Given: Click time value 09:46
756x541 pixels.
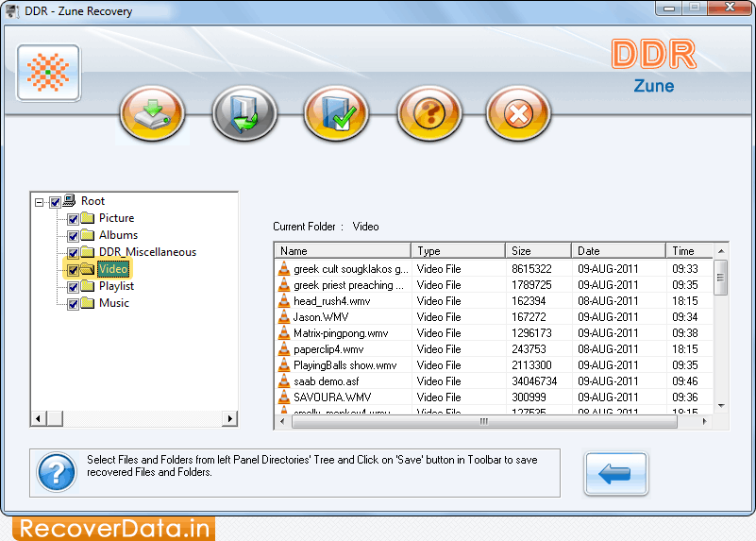Looking at the screenshot, I should (684, 380).
